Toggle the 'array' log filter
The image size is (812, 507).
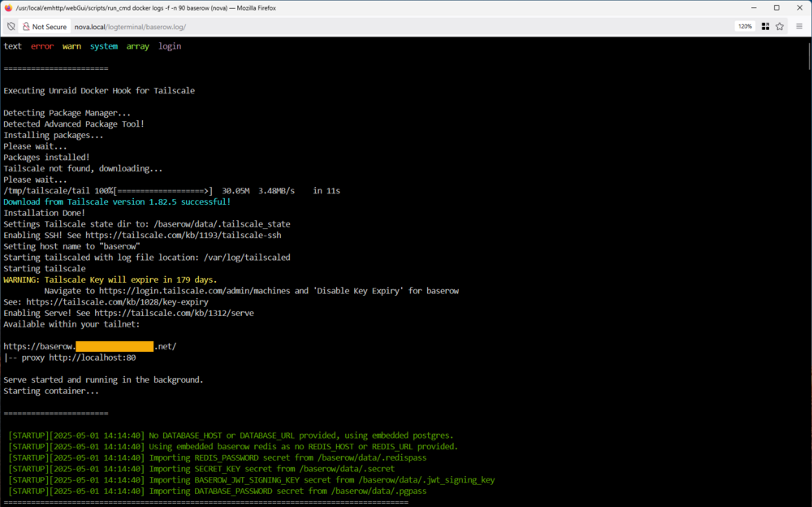click(x=138, y=46)
